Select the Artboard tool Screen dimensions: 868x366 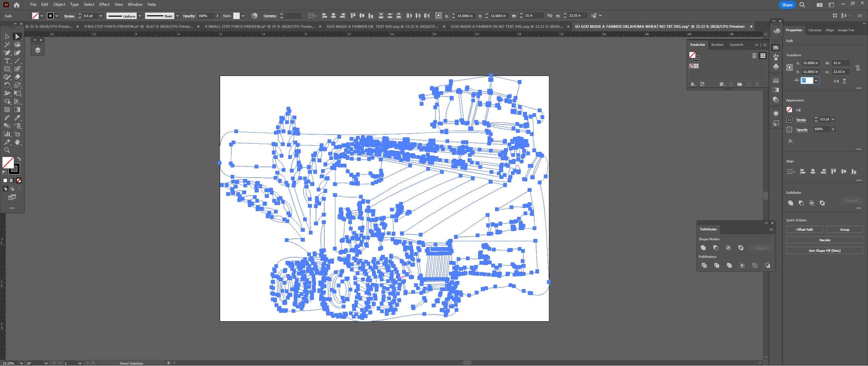click(x=17, y=134)
